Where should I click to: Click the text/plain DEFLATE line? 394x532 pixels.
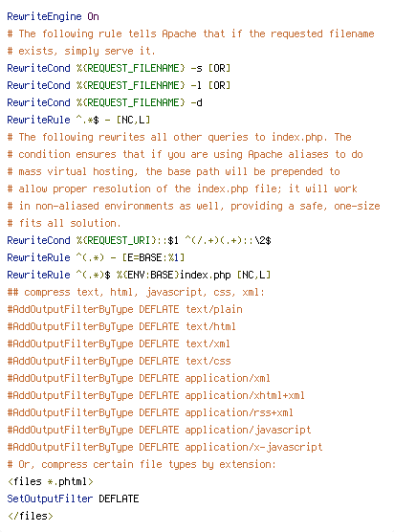(124, 310)
